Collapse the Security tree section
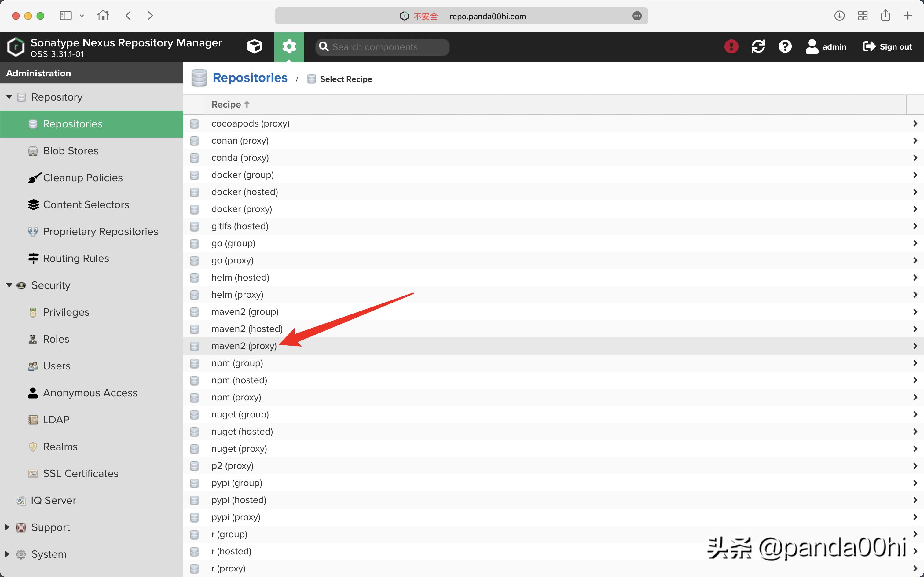This screenshot has width=924, height=577. tap(9, 285)
